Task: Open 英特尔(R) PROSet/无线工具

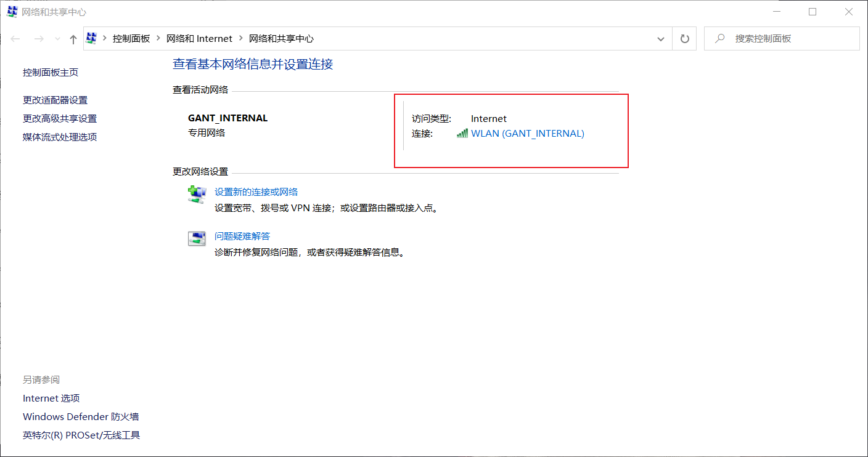Action: (x=81, y=435)
